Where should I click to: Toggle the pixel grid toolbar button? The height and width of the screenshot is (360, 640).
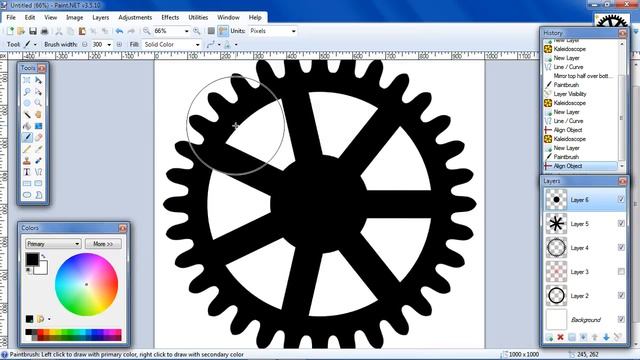[211, 31]
